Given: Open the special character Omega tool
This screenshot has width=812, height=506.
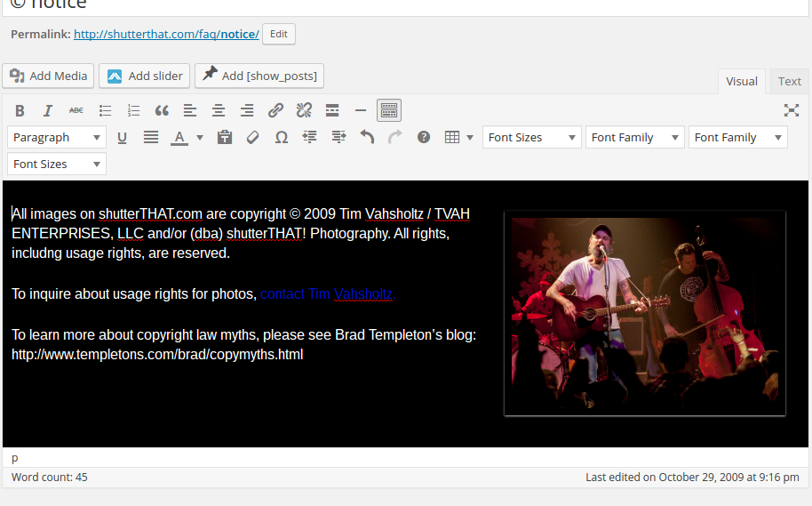Looking at the screenshot, I should point(282,137).
